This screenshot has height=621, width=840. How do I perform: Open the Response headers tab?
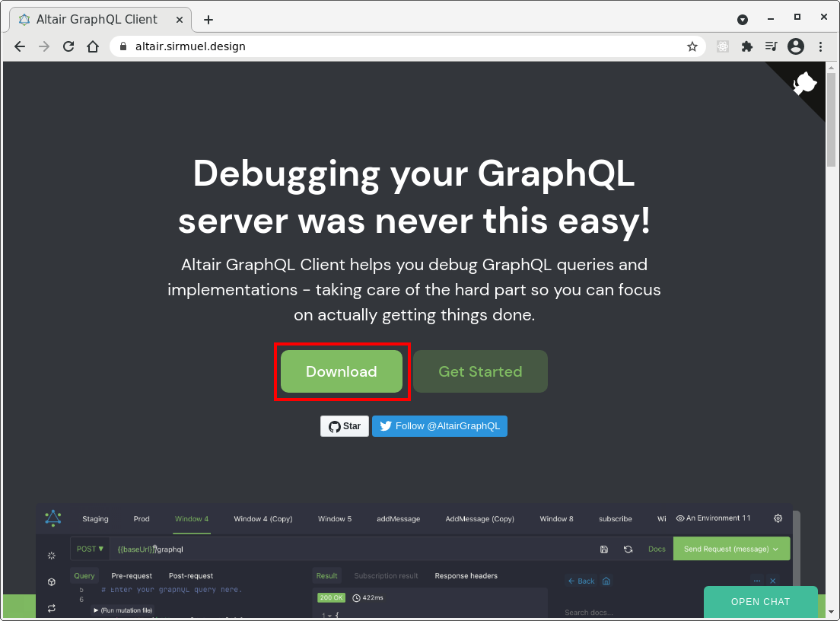pyautogui.click(x=466, y=576)
